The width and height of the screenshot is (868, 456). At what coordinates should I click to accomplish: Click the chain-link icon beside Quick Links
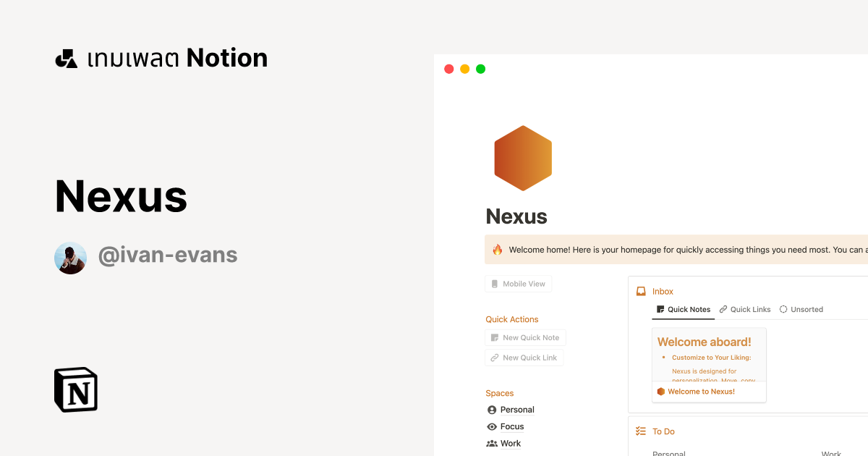[x=723, y=309]
